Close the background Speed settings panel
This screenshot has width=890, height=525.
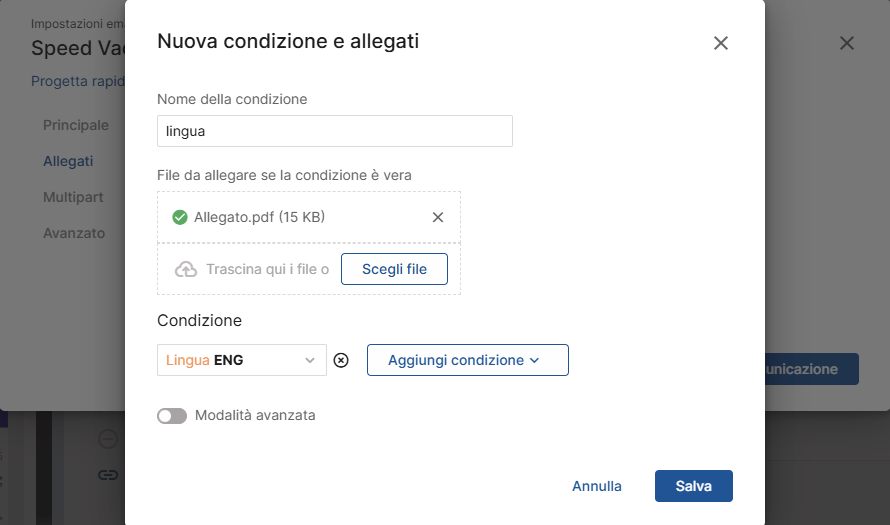click(x=847, y=43)
